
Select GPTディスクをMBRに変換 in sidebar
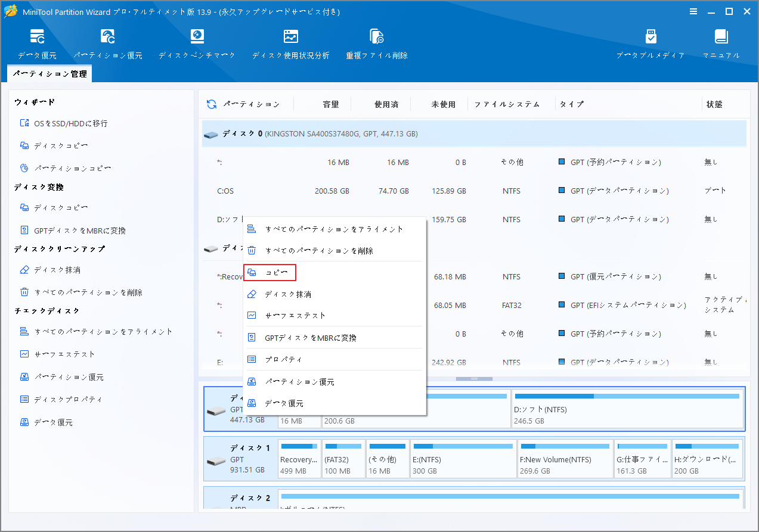(72, 231)
